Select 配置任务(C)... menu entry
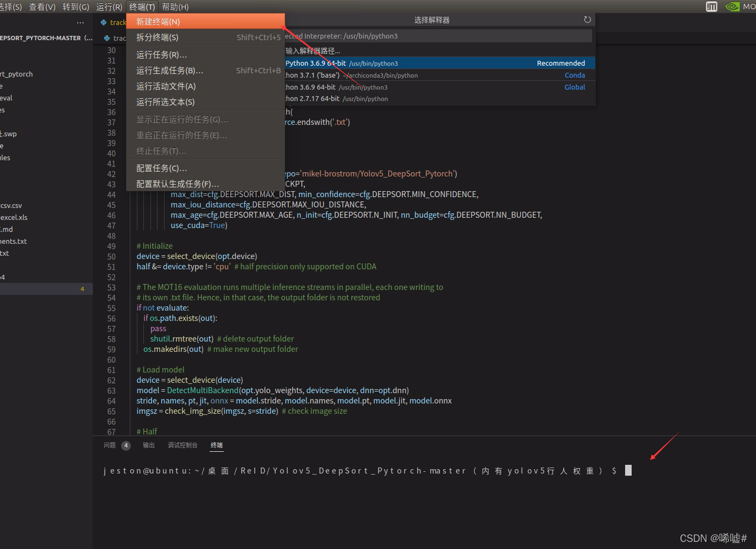The height and width of the screenshot is (549, 756). tap(205, 168)
